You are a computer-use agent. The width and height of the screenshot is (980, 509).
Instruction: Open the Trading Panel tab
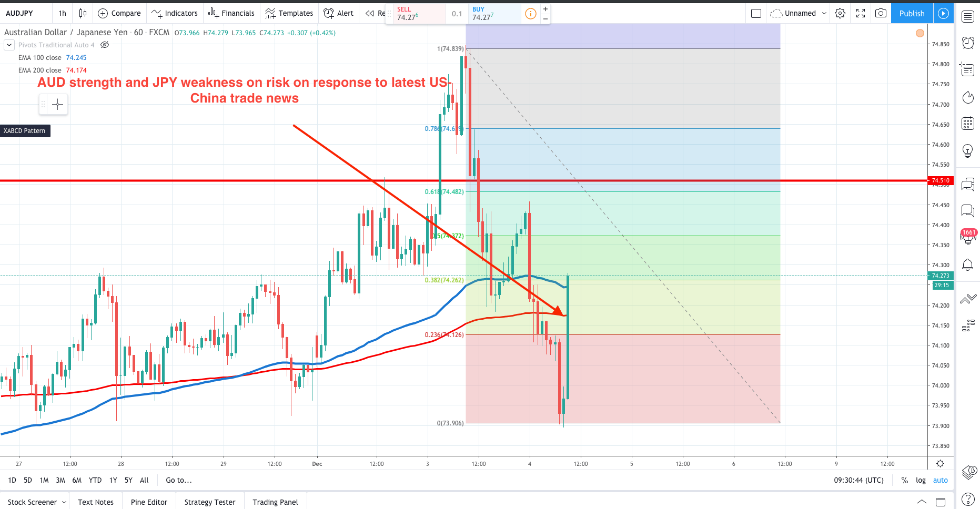tap(275, 502)
